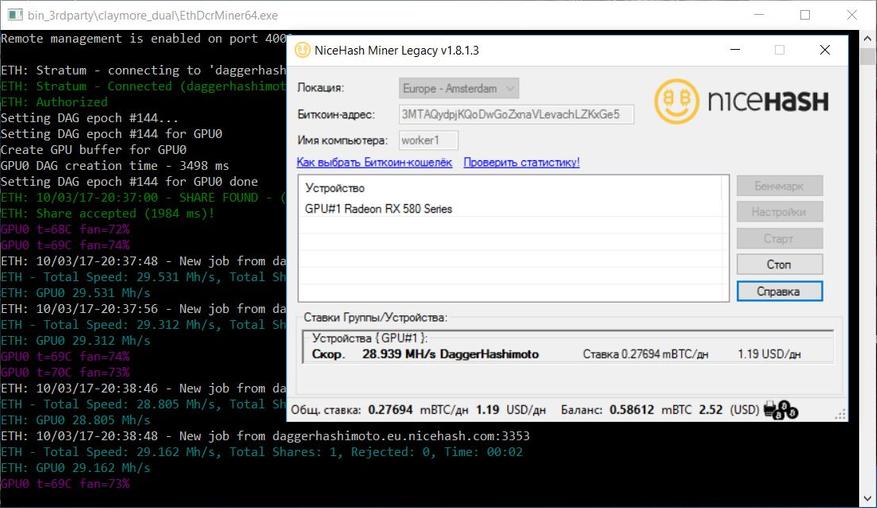This screenshot has height=508, width=877.
Task: Click the Биткоин-адрес input field
Action: 516,114
